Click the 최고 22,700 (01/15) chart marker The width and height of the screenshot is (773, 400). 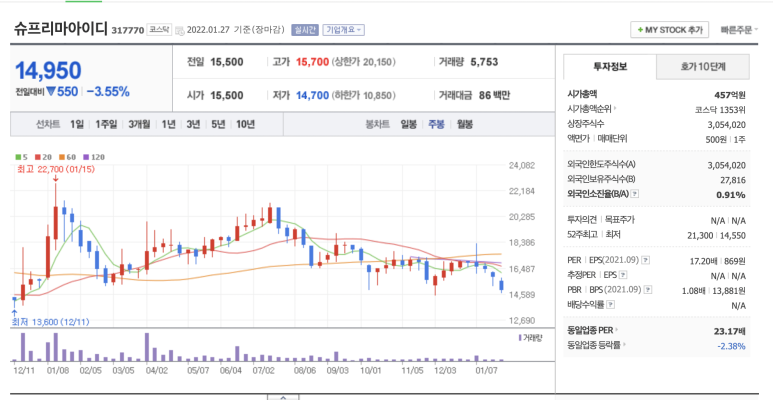pyautogui.click(x=56, y=169)
